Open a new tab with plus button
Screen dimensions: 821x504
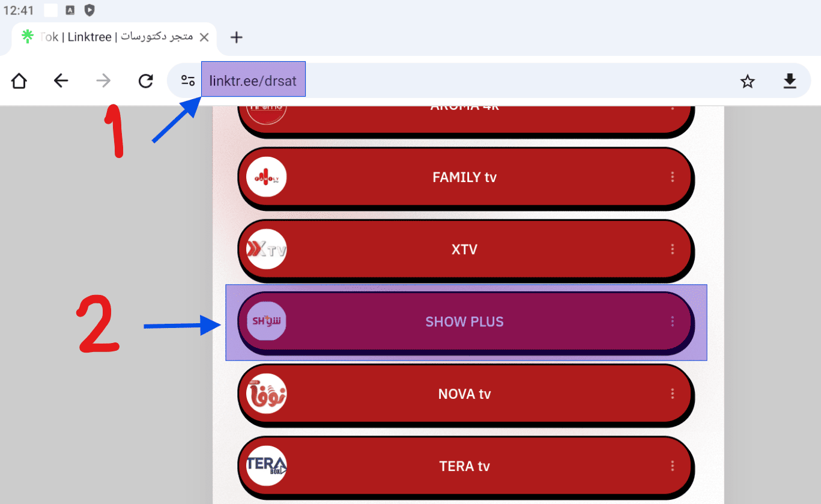237,37
